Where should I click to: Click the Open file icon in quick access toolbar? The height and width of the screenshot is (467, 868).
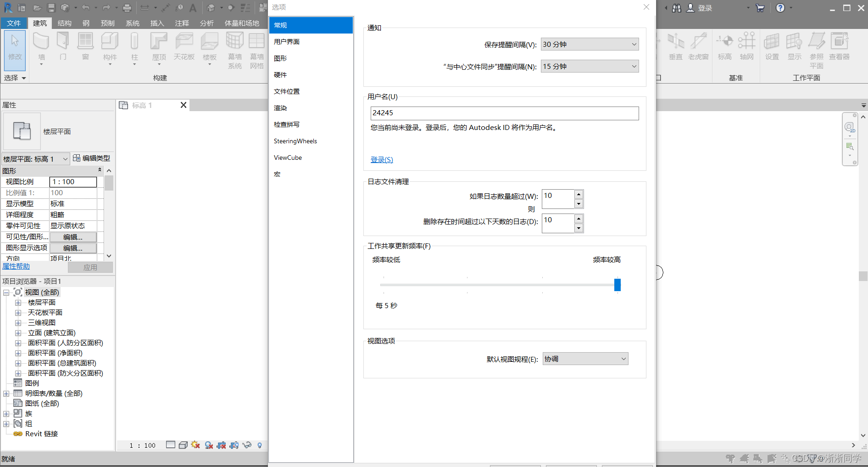point(38,8)
